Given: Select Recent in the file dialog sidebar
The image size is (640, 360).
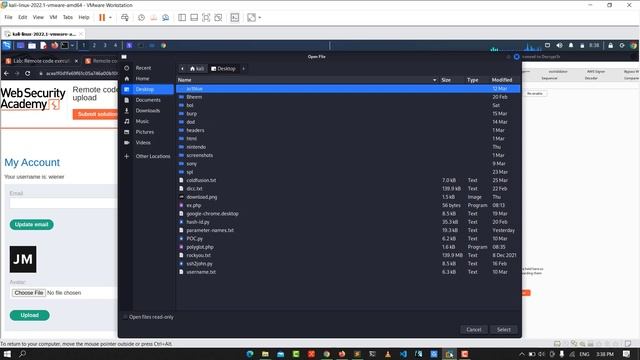Looking at the screenshot, I should tap(147, 68).
